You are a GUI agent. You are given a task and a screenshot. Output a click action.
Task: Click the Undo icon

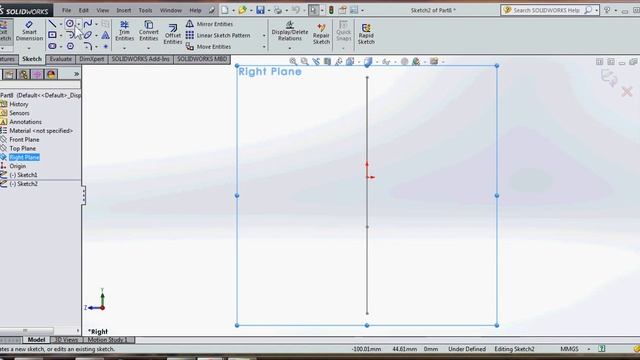point(296,10)
